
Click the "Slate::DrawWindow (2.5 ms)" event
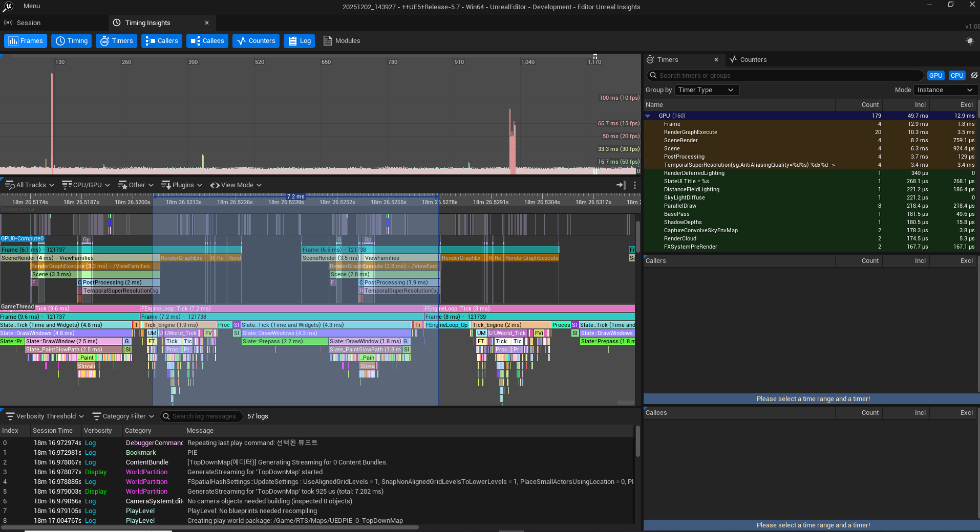click(74, 341)
